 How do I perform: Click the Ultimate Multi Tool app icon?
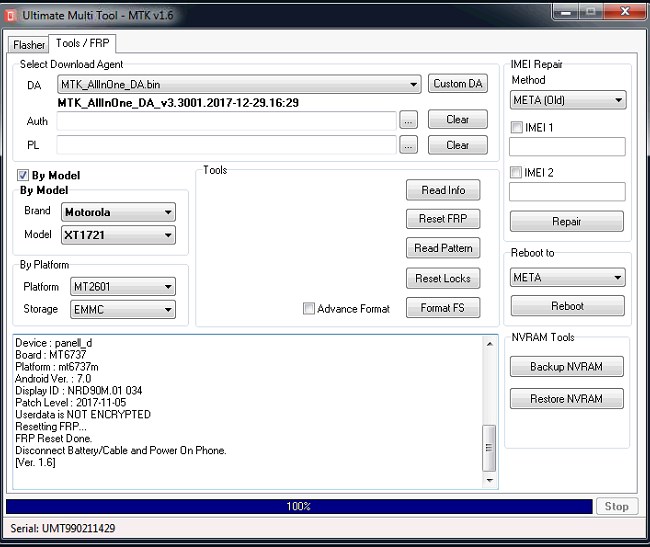(x=10, y=15)
